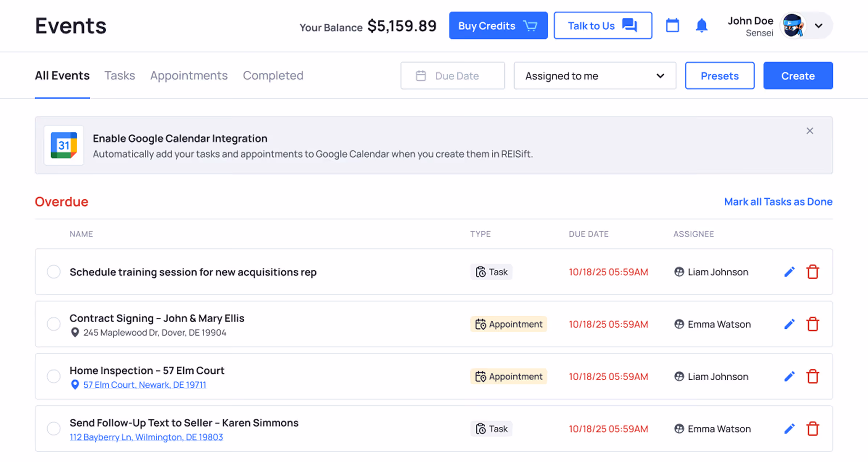Image resolution: width=868 pixels, height=462 pixels.
Task: Open the calendar icon in header
Action: [x=672, y=25]
